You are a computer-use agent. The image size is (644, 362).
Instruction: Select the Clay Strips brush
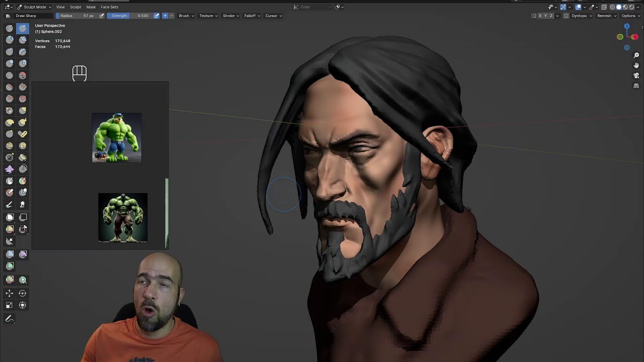[x=23, y=40]
